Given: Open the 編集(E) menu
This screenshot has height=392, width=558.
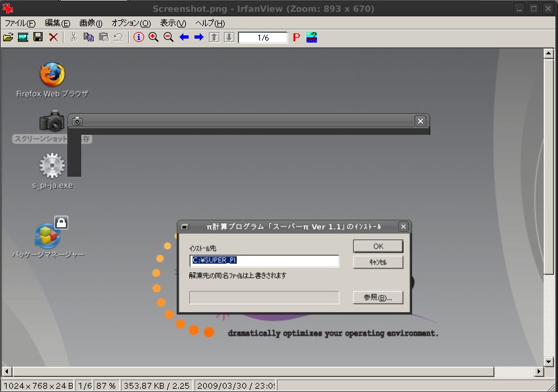Looking at the screenshot, I should [57, 23].
